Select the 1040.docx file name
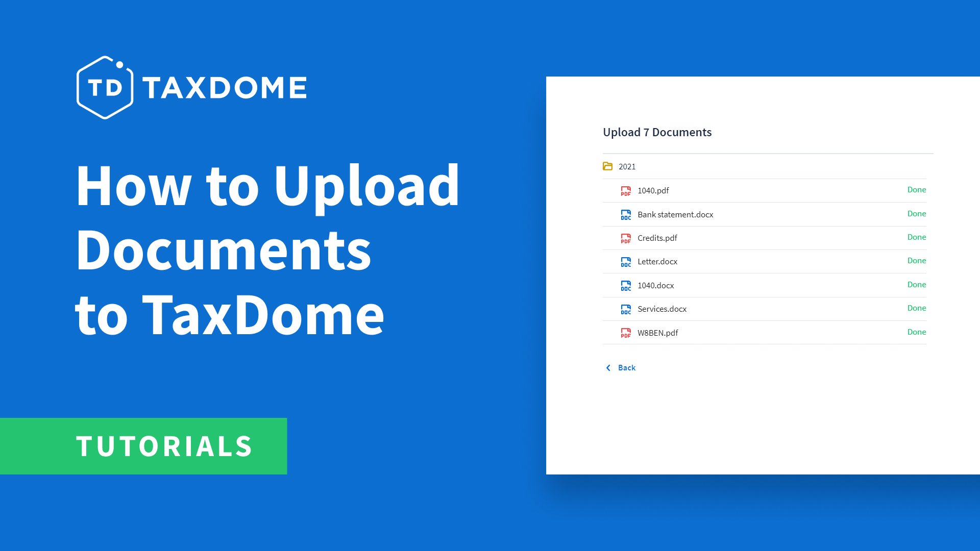Viewport: 980px width, 551px height. point(656,286)
